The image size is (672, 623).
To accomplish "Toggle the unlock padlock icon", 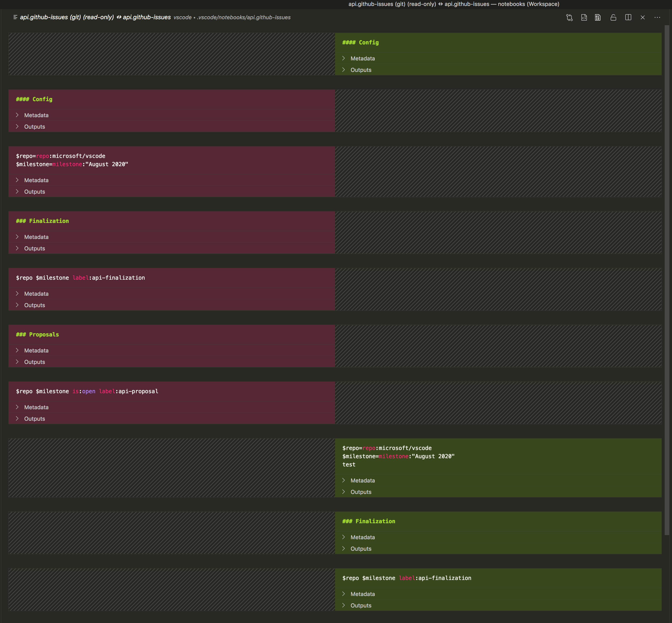I will coord(613,18).
